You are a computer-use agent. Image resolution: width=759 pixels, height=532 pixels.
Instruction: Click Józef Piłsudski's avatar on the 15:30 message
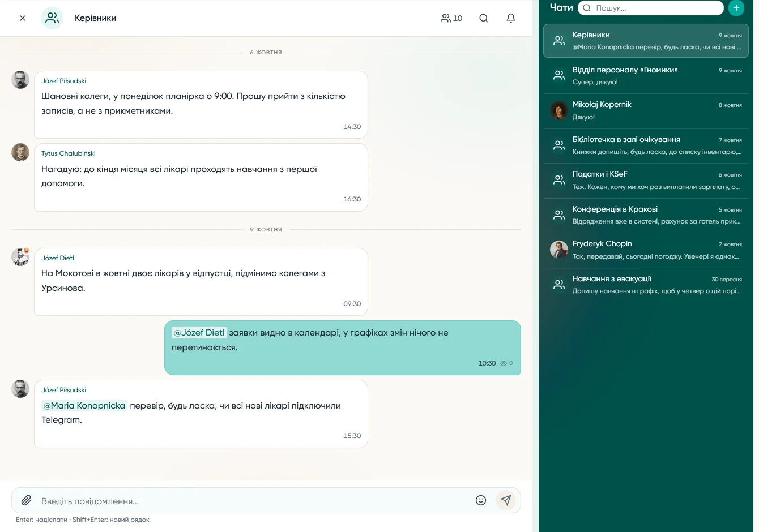[20, 389]
